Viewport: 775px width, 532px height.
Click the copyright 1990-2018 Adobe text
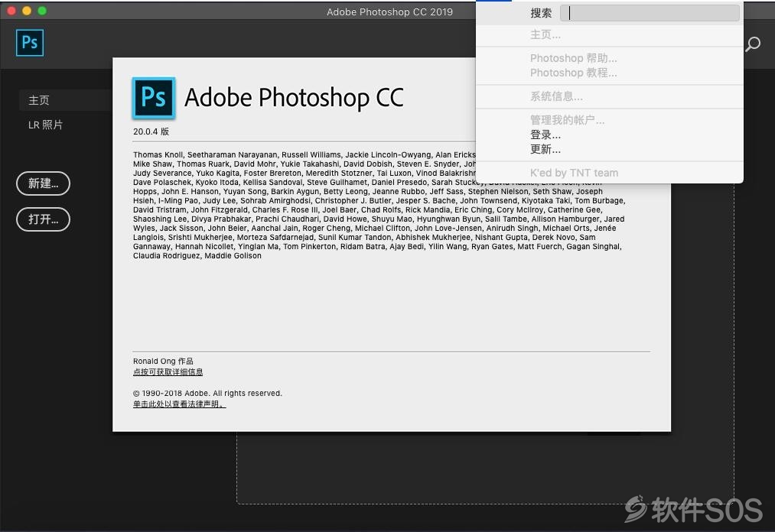207,393
